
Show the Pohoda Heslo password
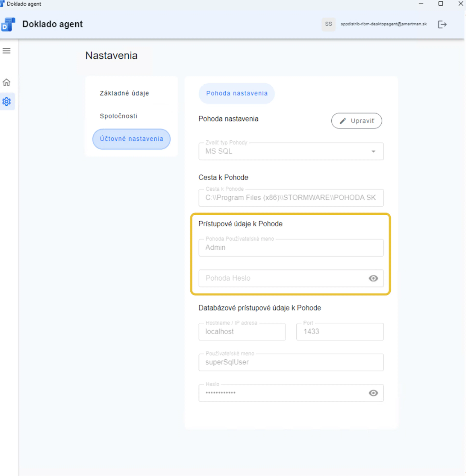373,278
